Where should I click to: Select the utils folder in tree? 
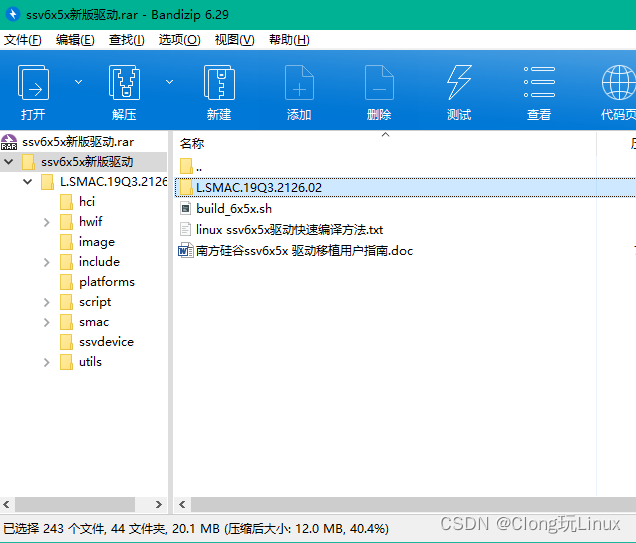pos(90,362)
